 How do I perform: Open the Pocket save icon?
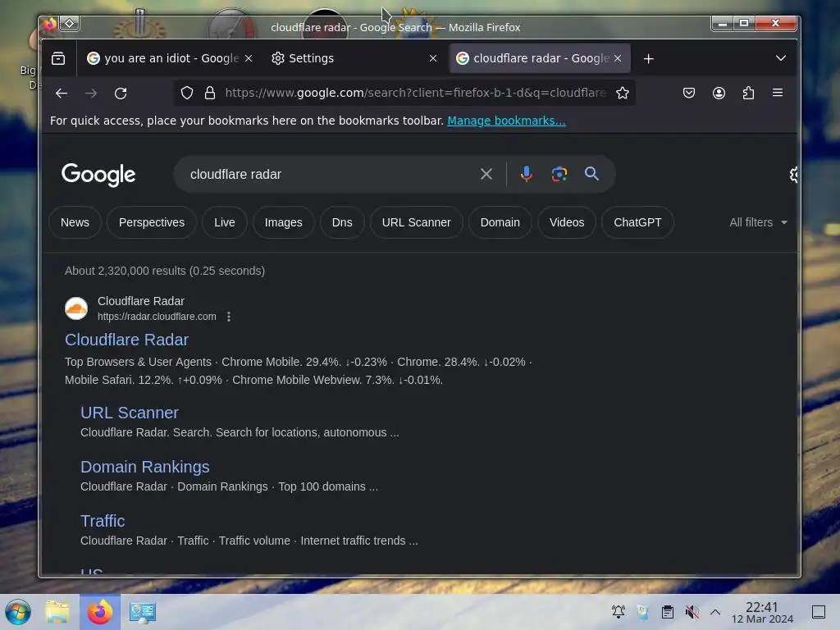pos(689,93)
